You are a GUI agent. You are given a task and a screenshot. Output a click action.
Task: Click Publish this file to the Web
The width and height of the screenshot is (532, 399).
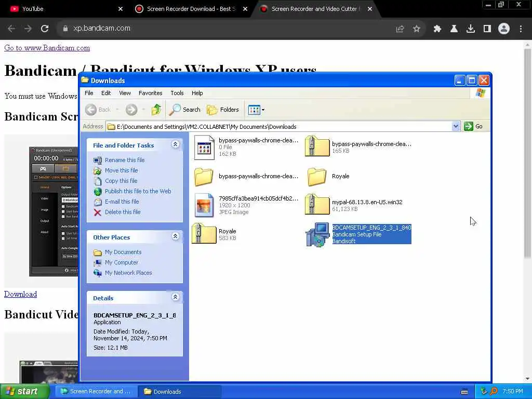pyautogui.click(x=138, y=191)
